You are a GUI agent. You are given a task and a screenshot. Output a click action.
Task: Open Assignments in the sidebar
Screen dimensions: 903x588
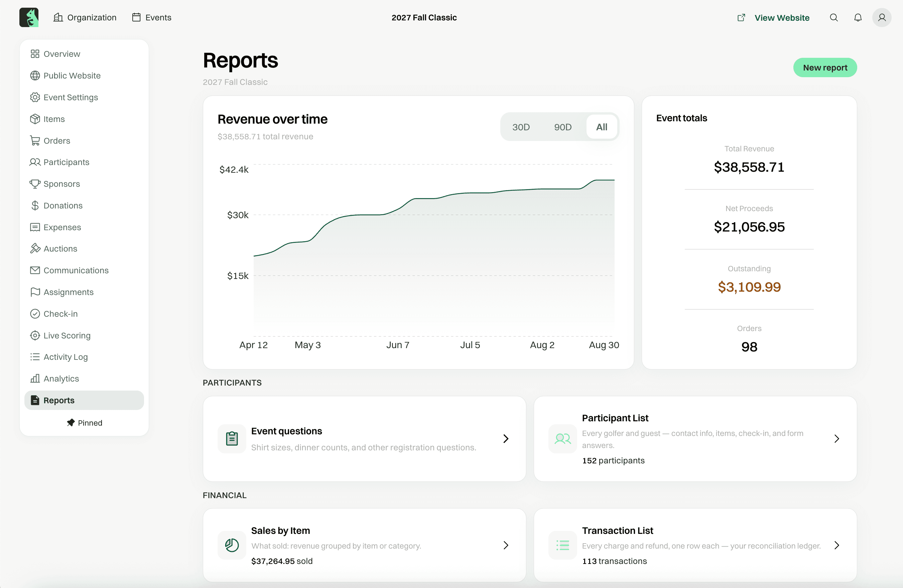point(84,292)
